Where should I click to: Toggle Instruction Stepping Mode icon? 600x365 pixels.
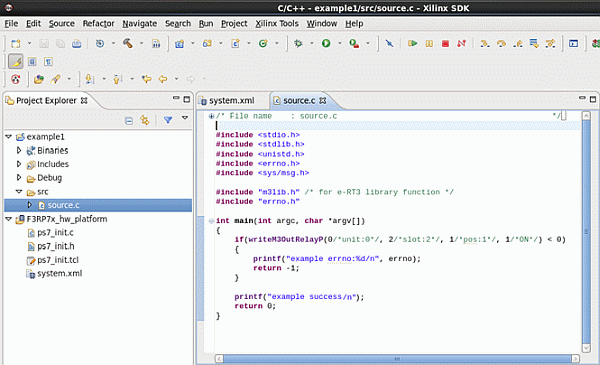click(x=550, y=44)
